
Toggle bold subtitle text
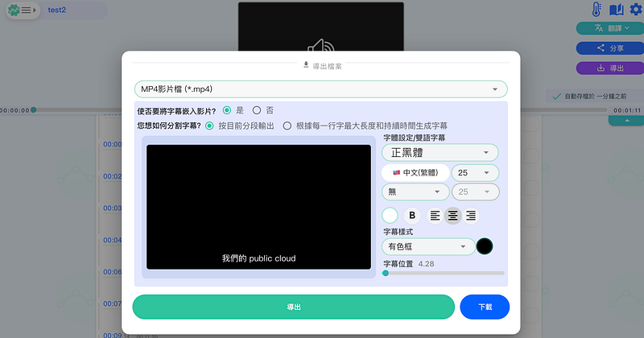point(412,216)
